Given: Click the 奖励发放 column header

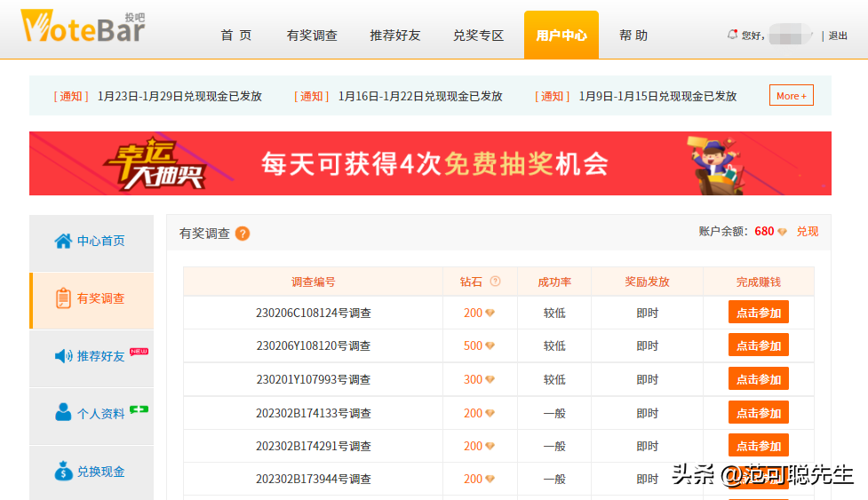Looking at the screenshot, I should (x=647, y=282).
